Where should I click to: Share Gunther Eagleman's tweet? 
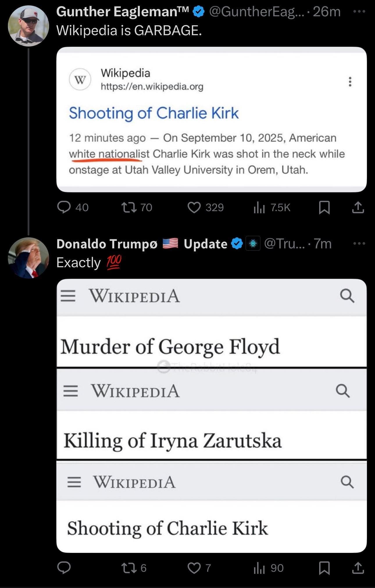click(358, 207)
